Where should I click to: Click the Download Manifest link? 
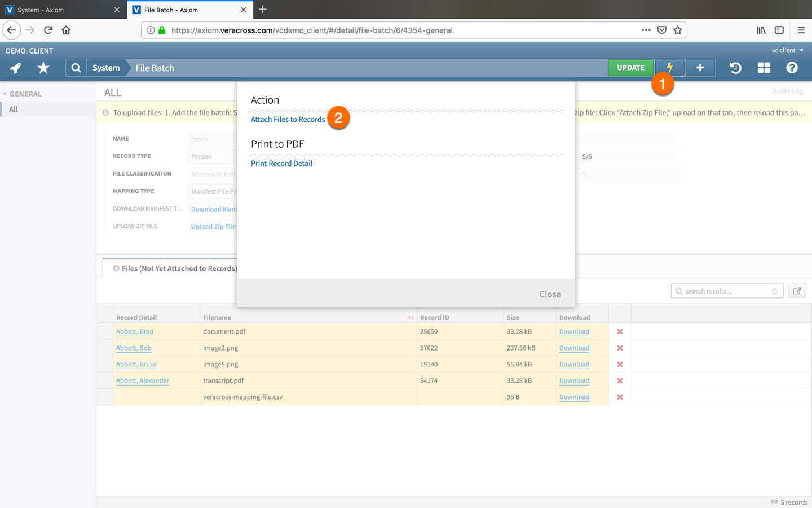tap(214, 209)
